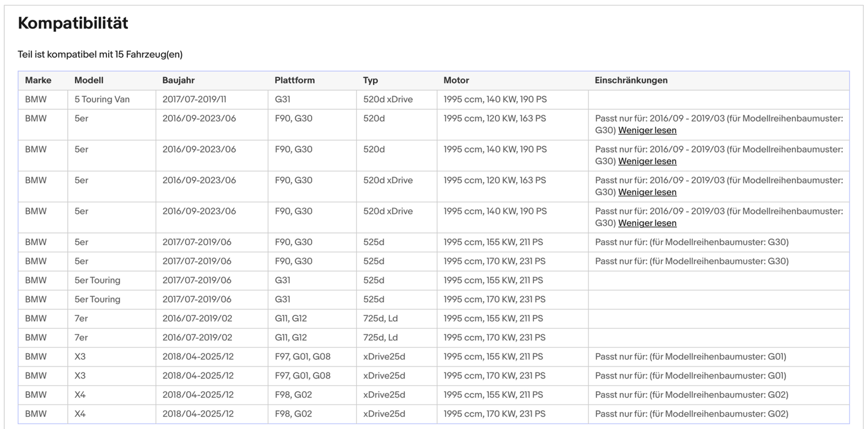Screen dimensions: 868x429
Task: Collapse restriction text for 520d xDrive 120 KW
Action: tap(647, 192)
